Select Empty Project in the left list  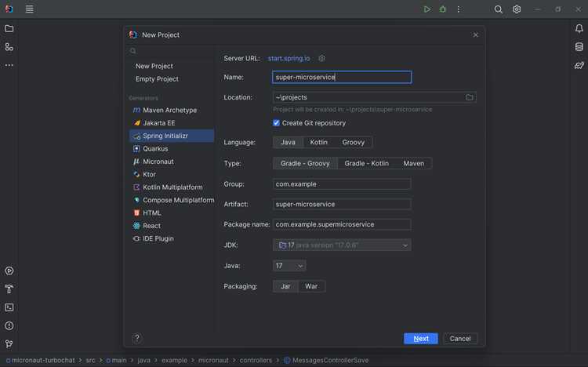(x=157, y=79)
